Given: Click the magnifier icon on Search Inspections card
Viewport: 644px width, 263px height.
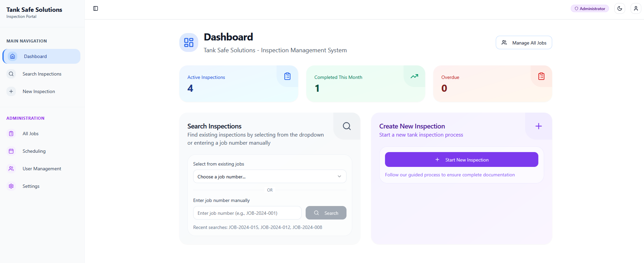Looking at the screenshot, I should (x=346, y=126).
